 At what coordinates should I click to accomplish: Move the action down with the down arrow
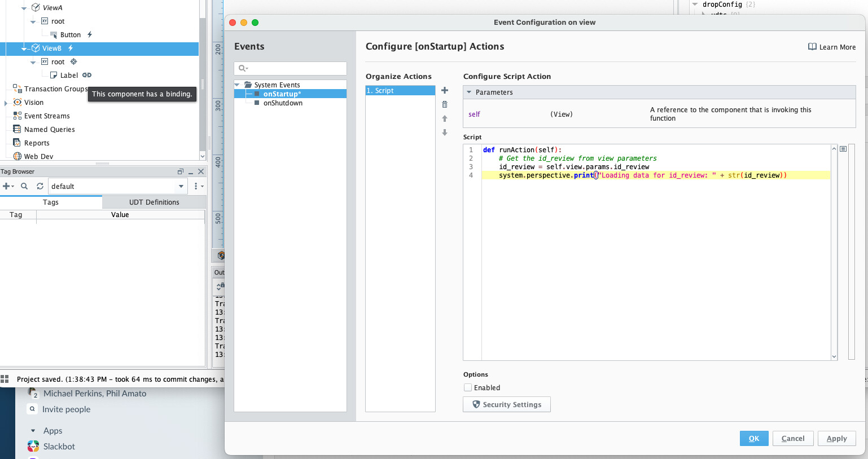click(445, 133)
